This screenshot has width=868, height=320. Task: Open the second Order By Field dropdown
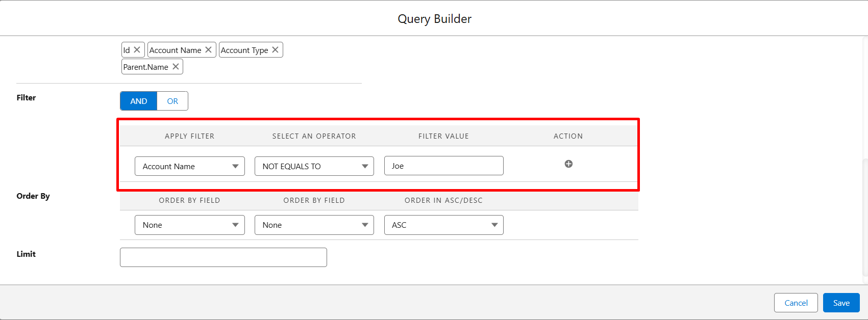pos(314,225)
